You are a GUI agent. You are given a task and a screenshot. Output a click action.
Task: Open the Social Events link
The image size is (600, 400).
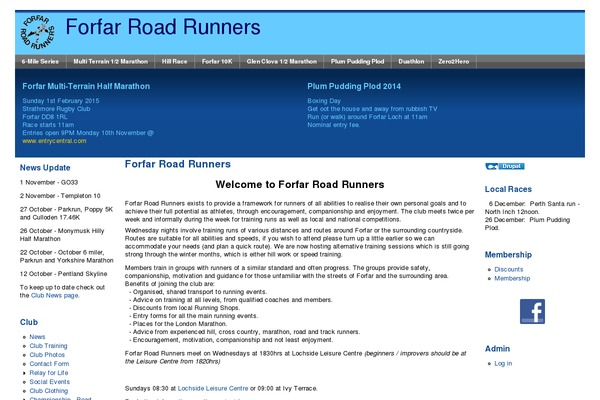pos(50,382)
